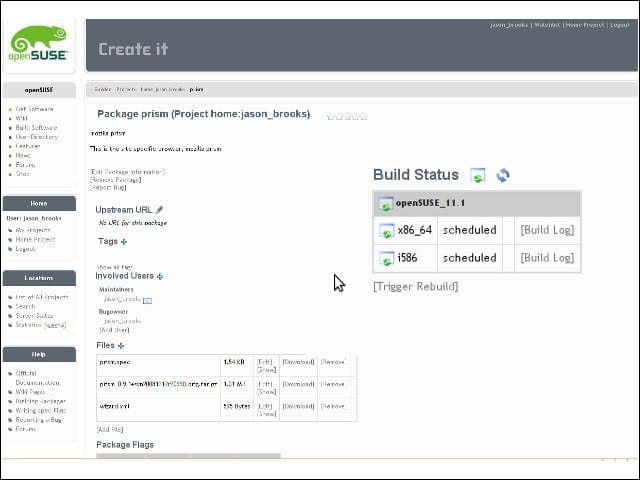This screenshot has width=640, height=480.
Task: Click the mail icon next to maintainer jason_brooks
Action: point(147,301)
